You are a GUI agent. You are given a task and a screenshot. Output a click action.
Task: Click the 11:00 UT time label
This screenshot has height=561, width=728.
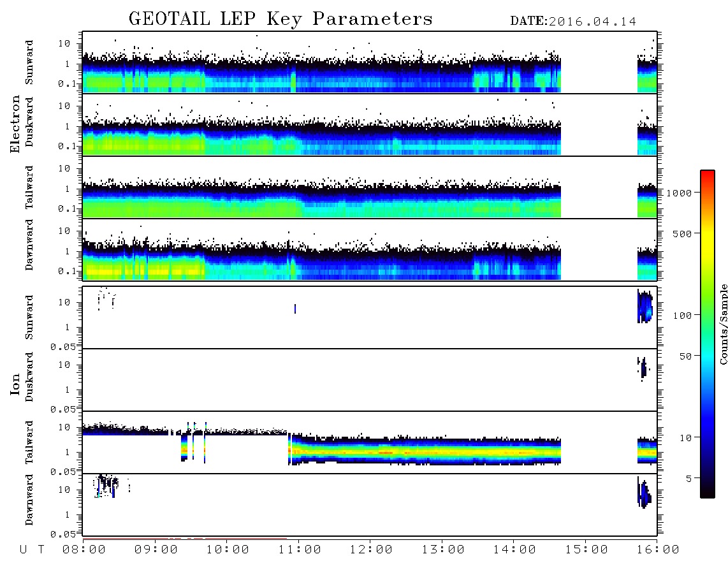(300, 550)
